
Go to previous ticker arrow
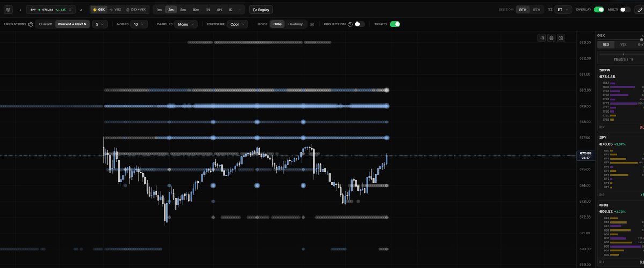20,10
